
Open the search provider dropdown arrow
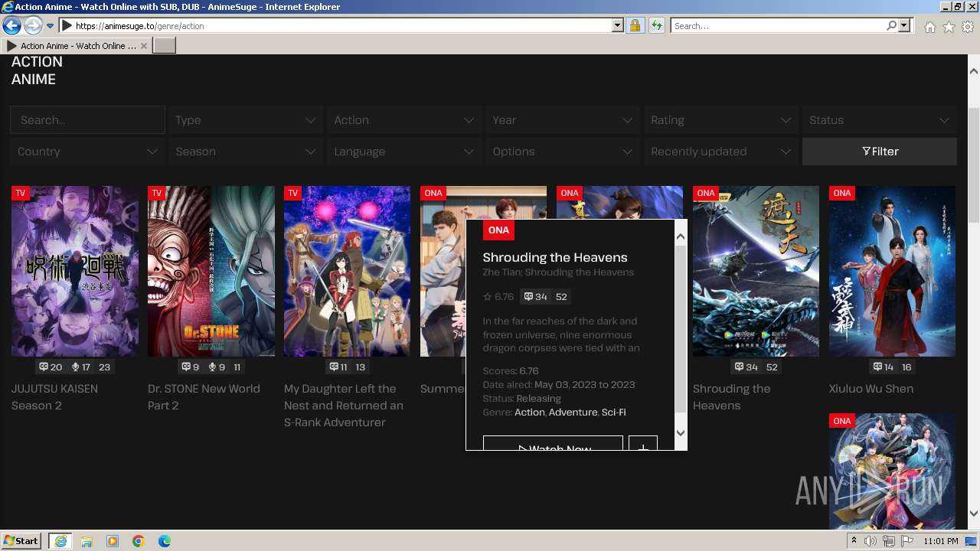coord(904,26)
